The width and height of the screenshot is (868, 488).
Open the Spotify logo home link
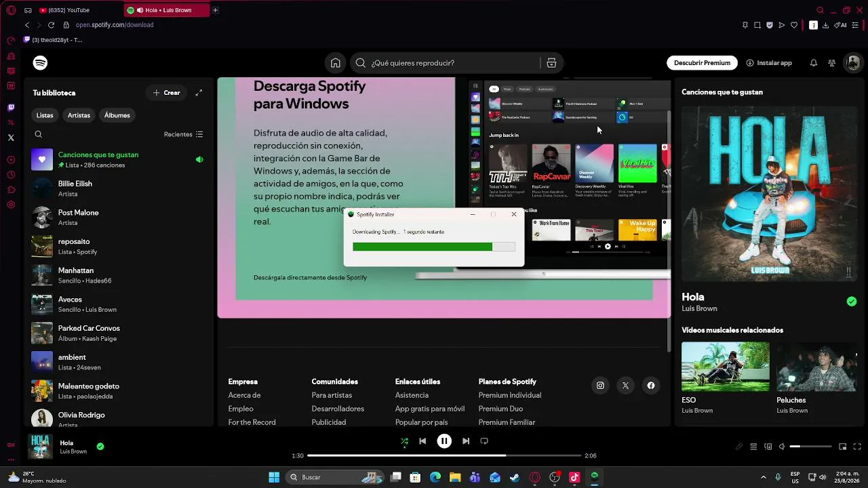point(40,63)
